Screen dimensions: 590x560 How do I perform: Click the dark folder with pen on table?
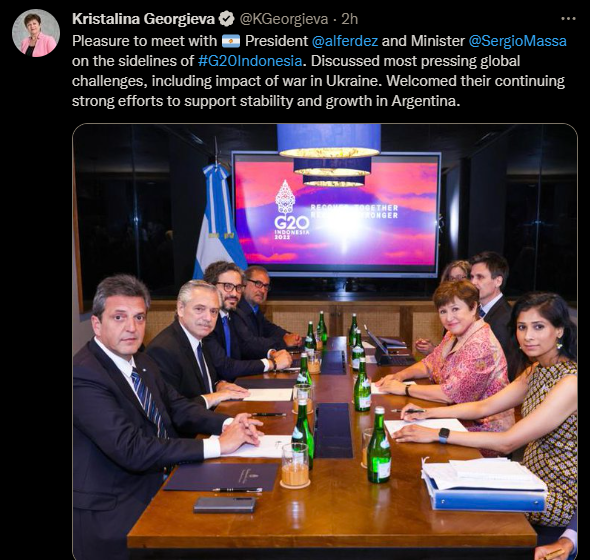(x=221, y=477)
